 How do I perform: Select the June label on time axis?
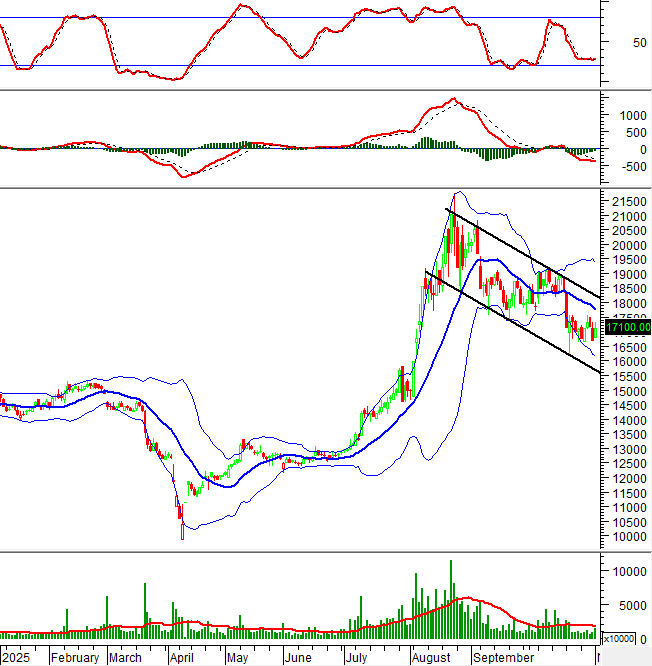point(297,658)
